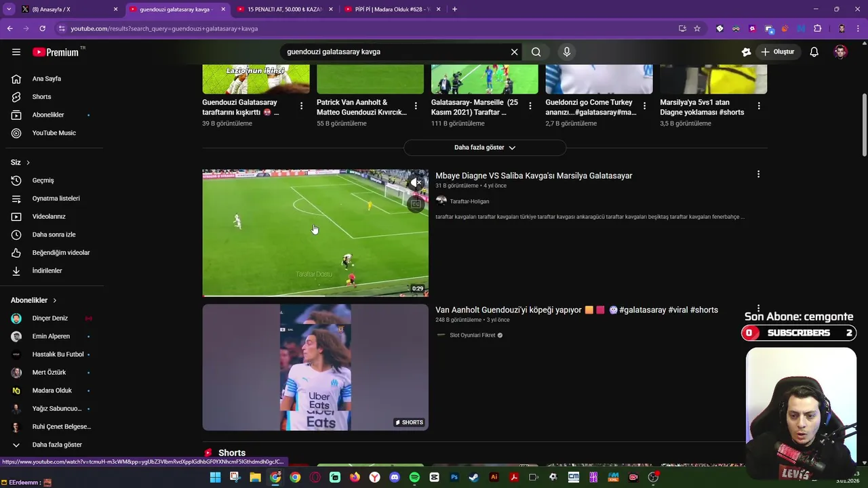
Task: Expand the Abonelikler section chevron
Action: tap(55, 300)
